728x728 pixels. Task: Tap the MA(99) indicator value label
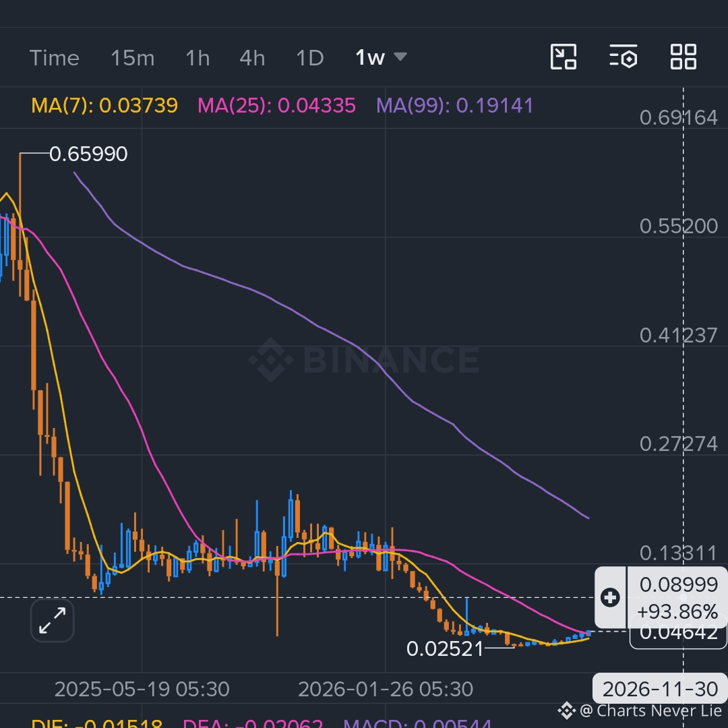click(454, 106)
